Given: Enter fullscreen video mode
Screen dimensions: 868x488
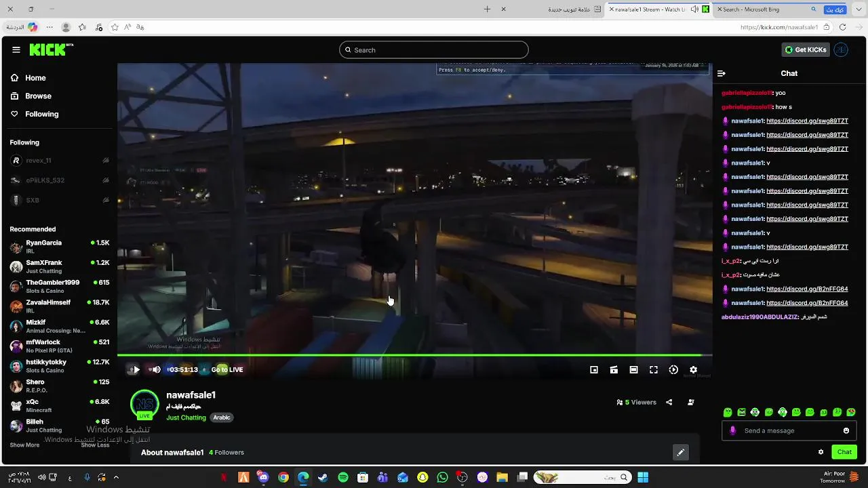Looking at the screenshot, I should [654, 369].
